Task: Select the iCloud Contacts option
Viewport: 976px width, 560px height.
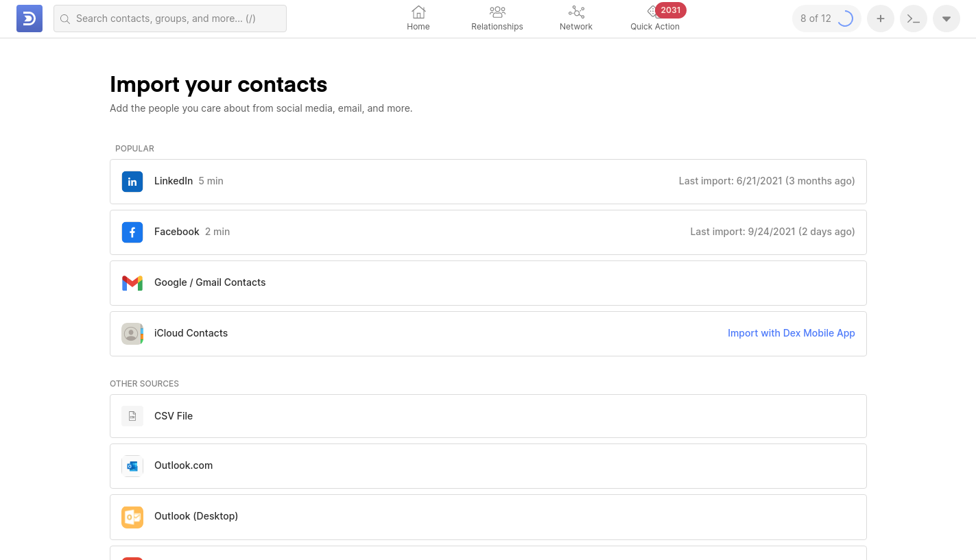Action: (x=488, y=334)
